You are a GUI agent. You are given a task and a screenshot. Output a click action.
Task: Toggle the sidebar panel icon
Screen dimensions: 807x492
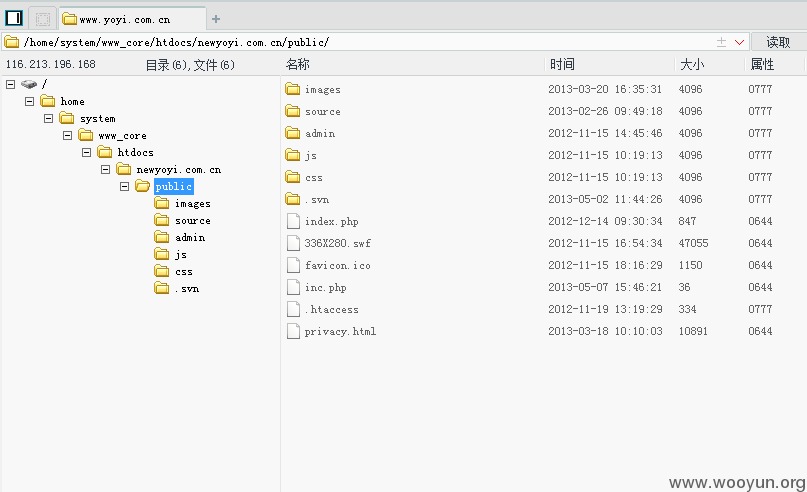(14, 18)
